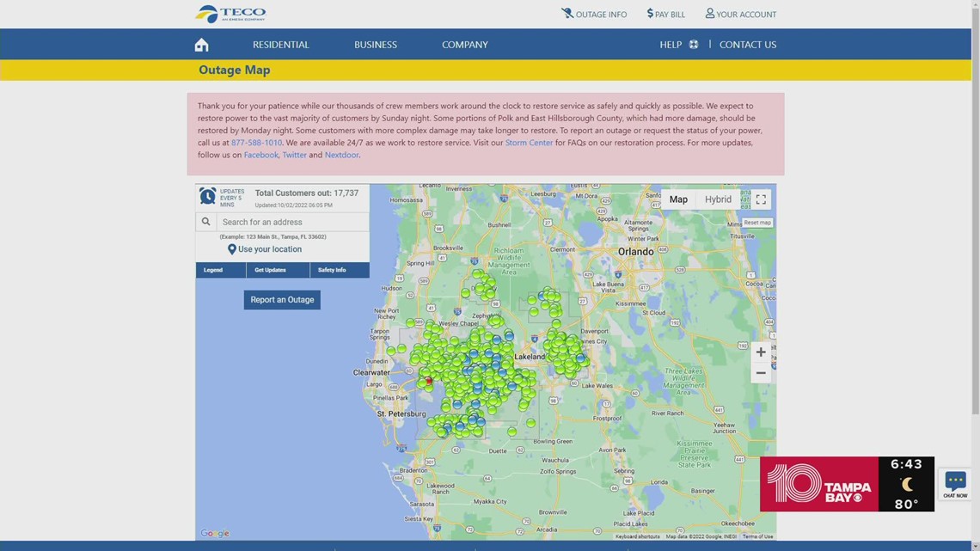Image resolution: width=980 pixels, height=551 pixels.
Task: Click the Use your location pin icon
Action: pyautogui.click(x=231, y=248)
